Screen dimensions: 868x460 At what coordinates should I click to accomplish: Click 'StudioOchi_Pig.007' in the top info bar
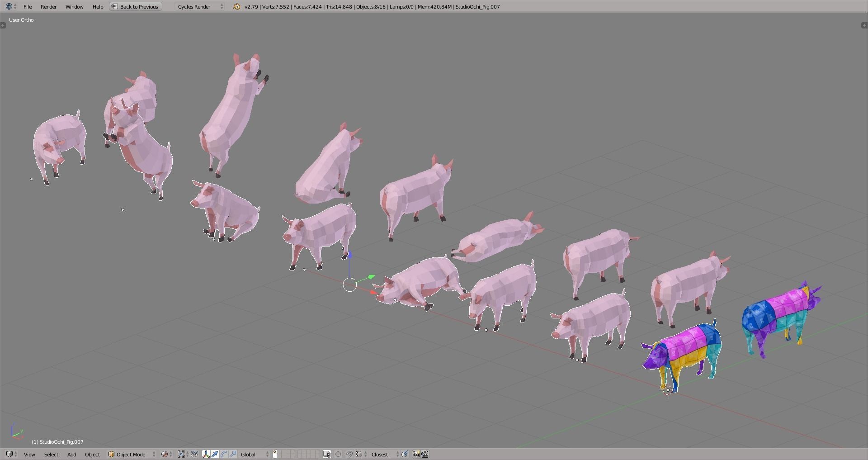tap(477, 6)
